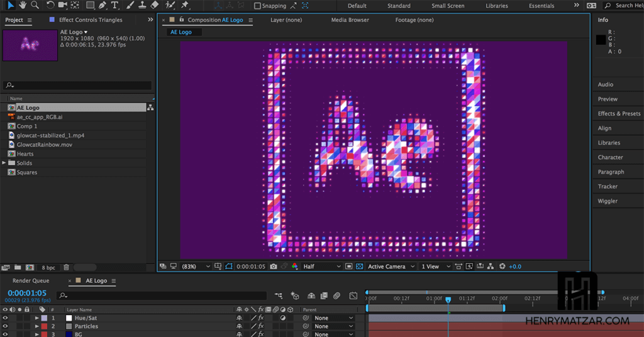The width and height of the screenshot is (644, 337).
Task: Click the delete trash icon in Project panel
Action: (x=66, y=267)
